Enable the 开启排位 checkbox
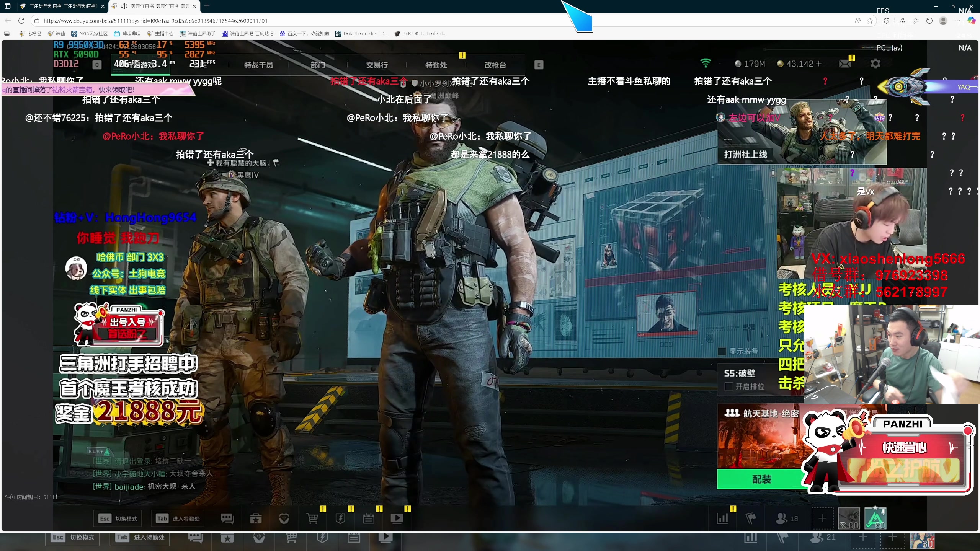The image size is (980, 551). 729,386
